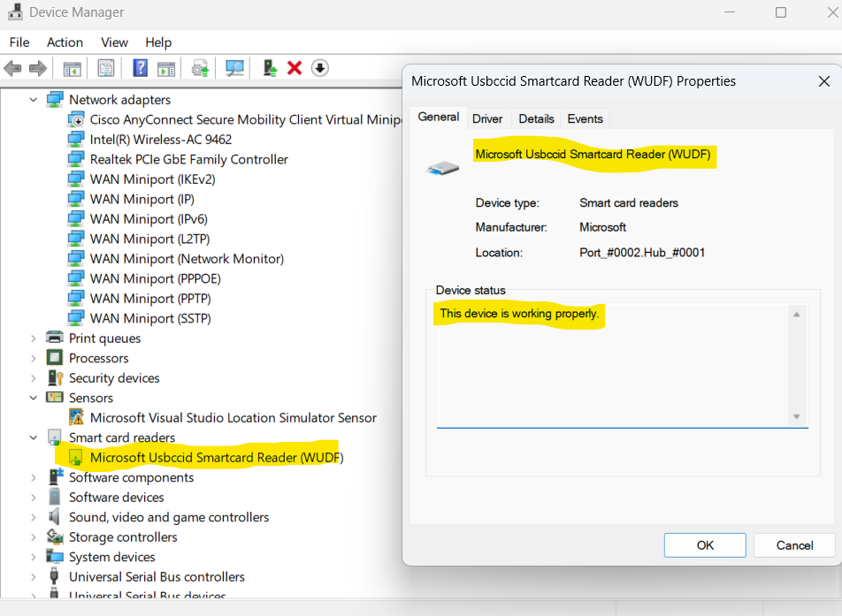This screenshot has width=842, height=616.
Task: Click the Update device driver toolbar icon
Action: [198, 68]
